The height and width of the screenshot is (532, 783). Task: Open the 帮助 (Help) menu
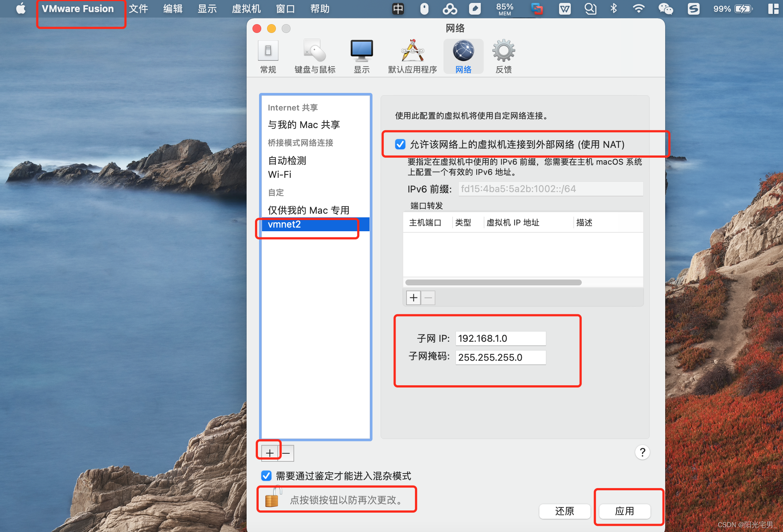tap(320, 9)
